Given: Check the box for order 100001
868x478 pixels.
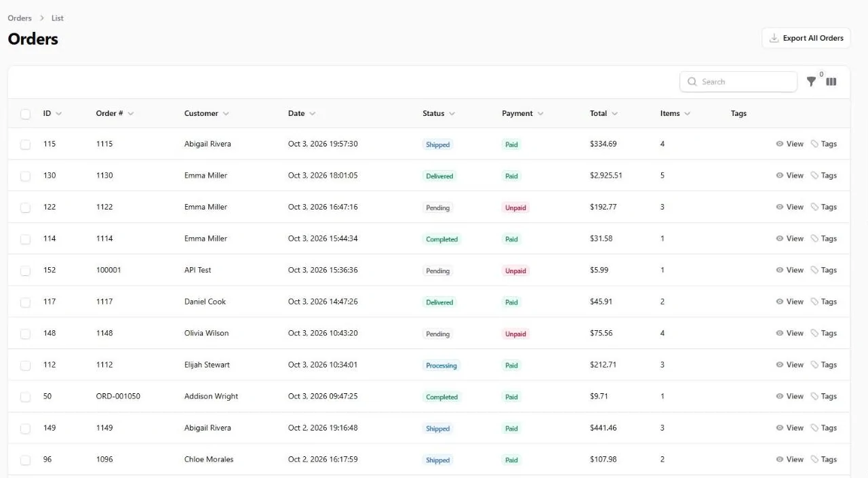Looking at the screenshot, I should point(25,271).
